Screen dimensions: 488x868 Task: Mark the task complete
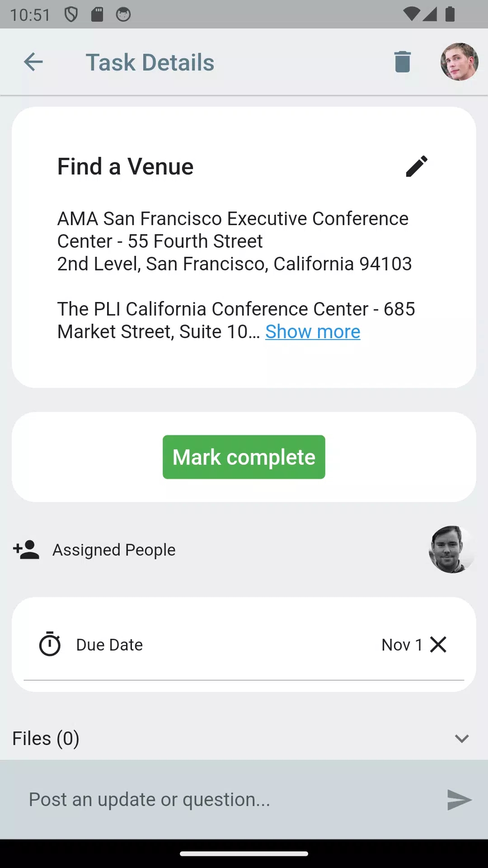click(x=244, y=457)
